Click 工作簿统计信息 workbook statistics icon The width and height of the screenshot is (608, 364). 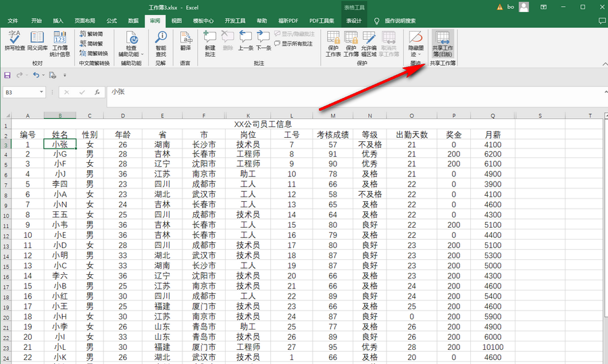coord(61,41)
